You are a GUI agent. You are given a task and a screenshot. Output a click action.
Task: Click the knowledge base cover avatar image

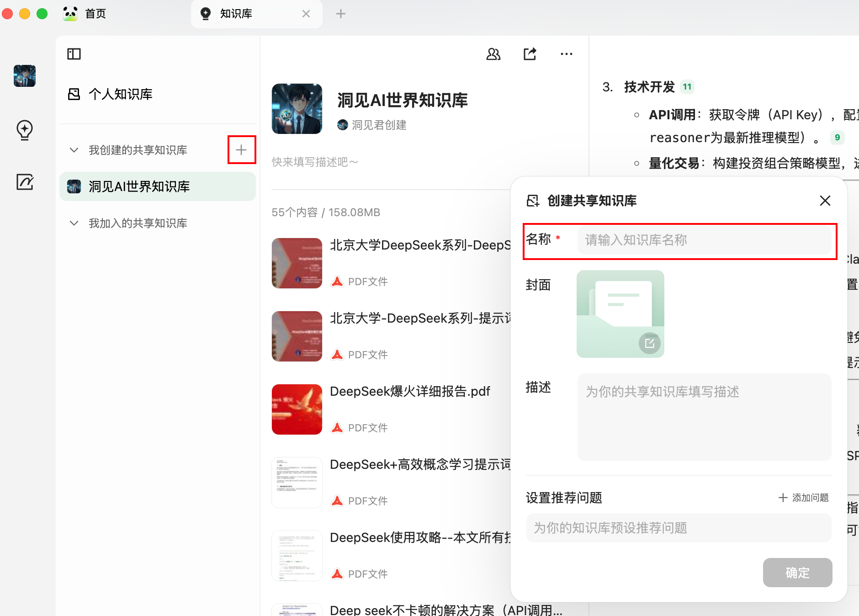coord(297,109)
